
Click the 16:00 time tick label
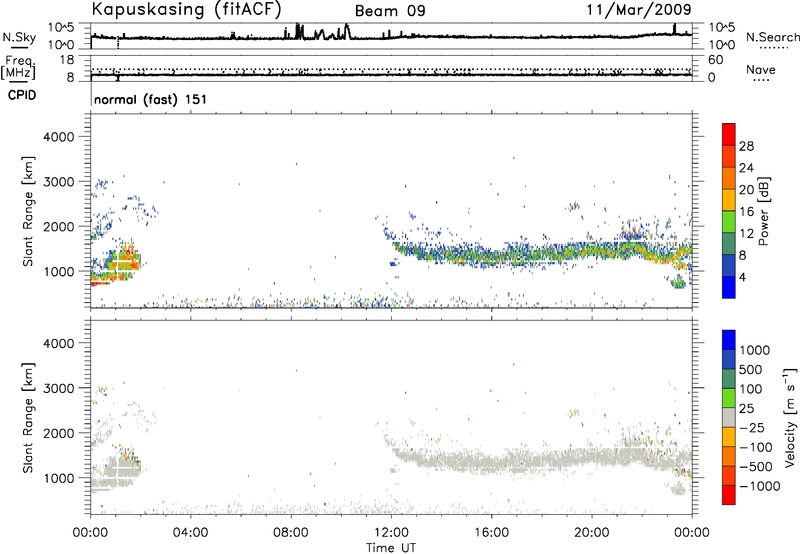491,533
